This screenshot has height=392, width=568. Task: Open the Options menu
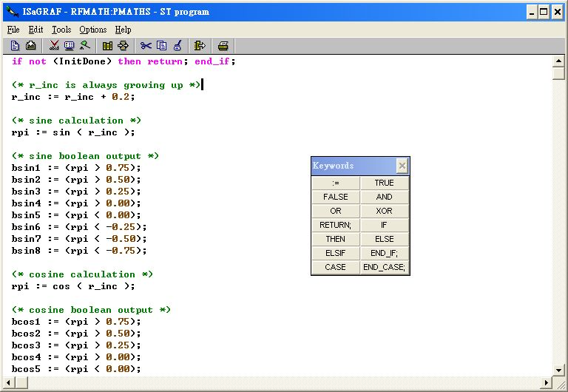(x=93, y=30)
